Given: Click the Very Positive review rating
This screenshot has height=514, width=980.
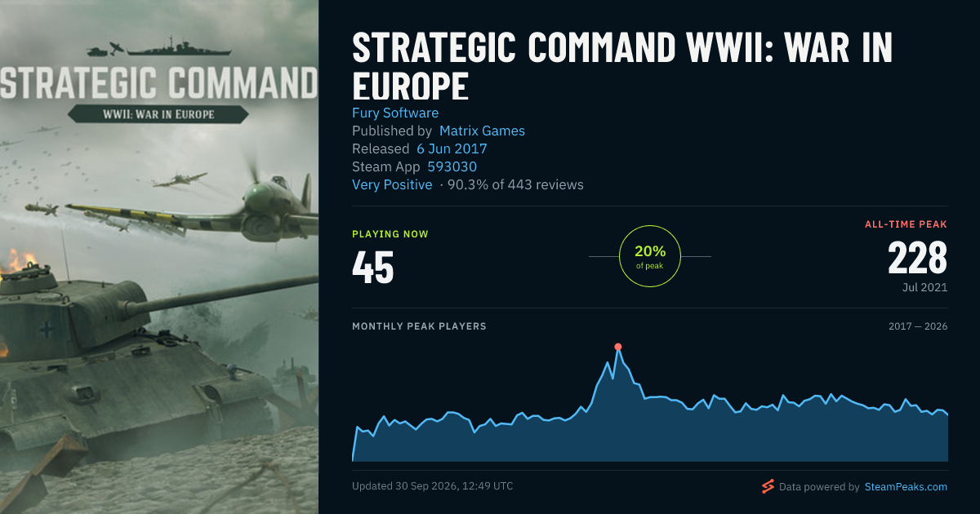Looking at the screenshot, I should pos(392,184).
